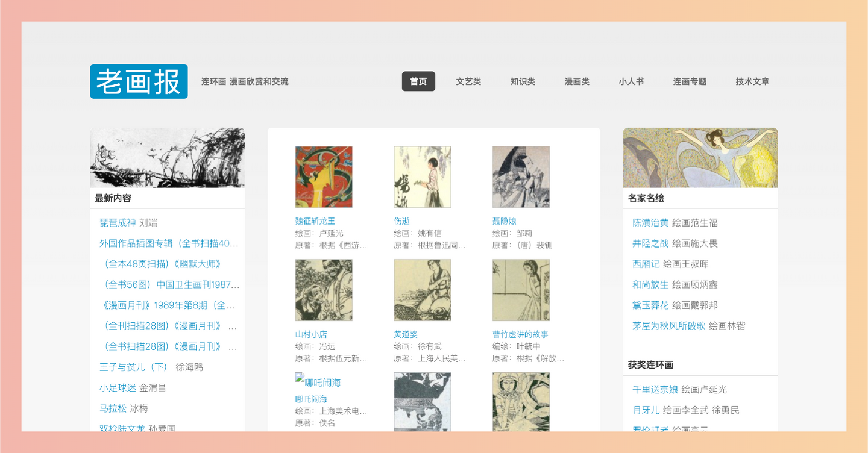Open the 西厢记 link
Image resolution: width=868 pixels, height=453 pixels.
pos(646,264)
